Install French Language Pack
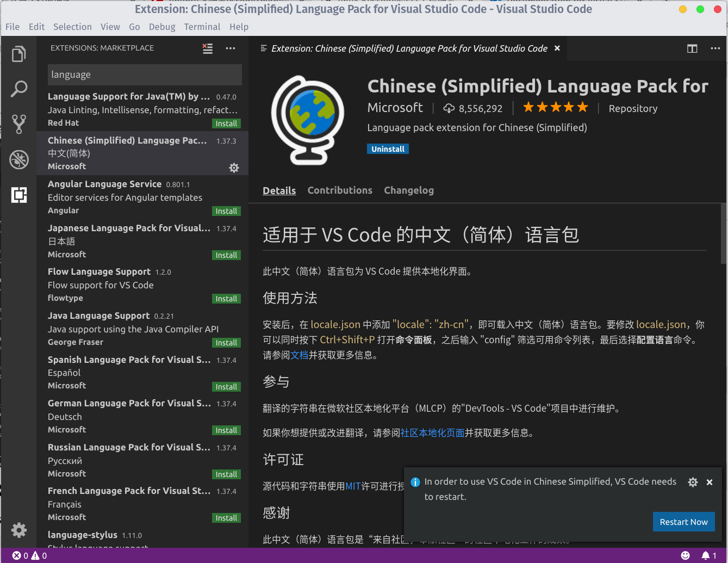Viewport: 728px width, 563px height. coord(226,518)
